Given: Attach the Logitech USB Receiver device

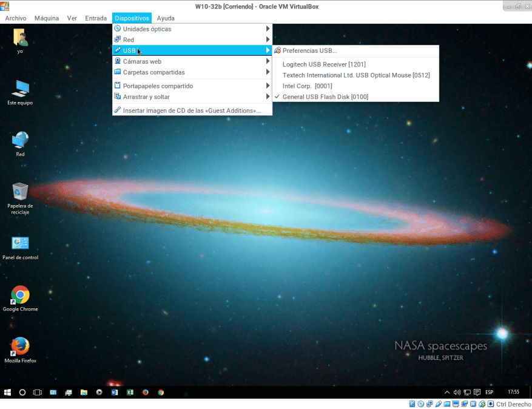Looking at the screenshot, I should [x=324, y=64].
